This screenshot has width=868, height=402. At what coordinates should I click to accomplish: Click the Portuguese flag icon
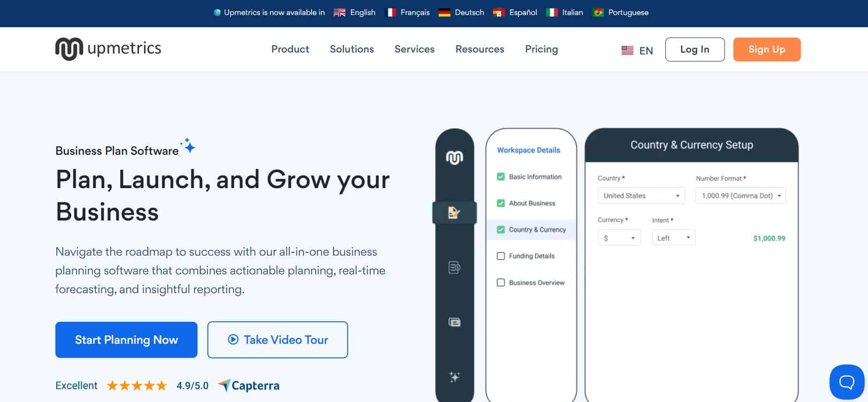pos(598,13)
